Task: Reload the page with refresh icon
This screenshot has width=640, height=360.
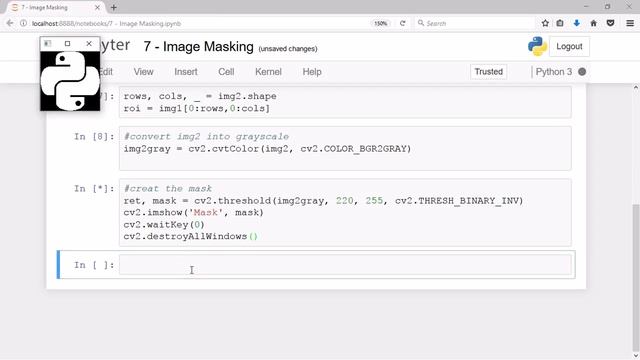Action: coord(402,23)
